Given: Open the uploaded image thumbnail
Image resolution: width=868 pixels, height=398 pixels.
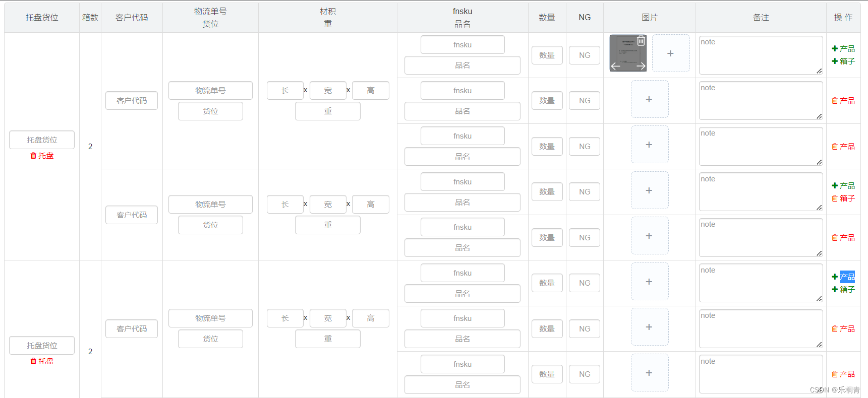Looking at the screenshot, I should [628, 53].
